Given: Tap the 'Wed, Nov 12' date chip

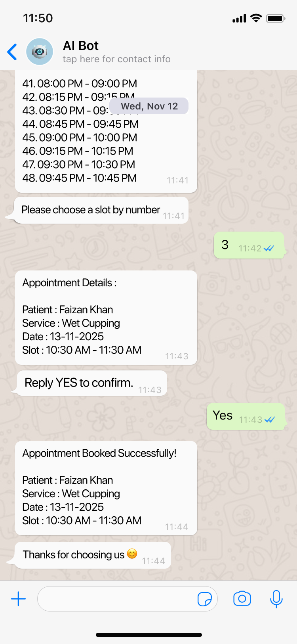Looking at the screenshot, I should click(x=148, y=106).
